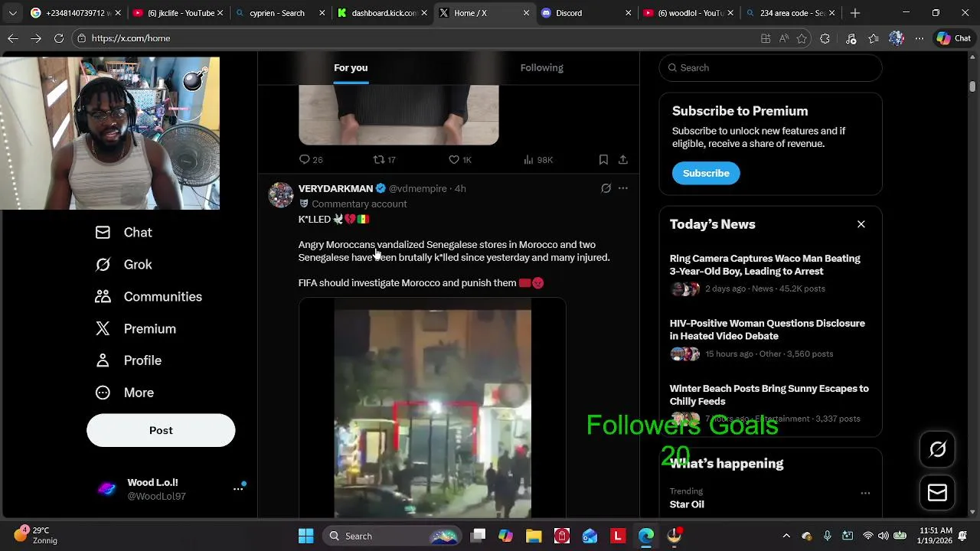This screenshot has width=980, height=551.
Task: Show hidden system tray icons chevron
Action: click(786, 536)
